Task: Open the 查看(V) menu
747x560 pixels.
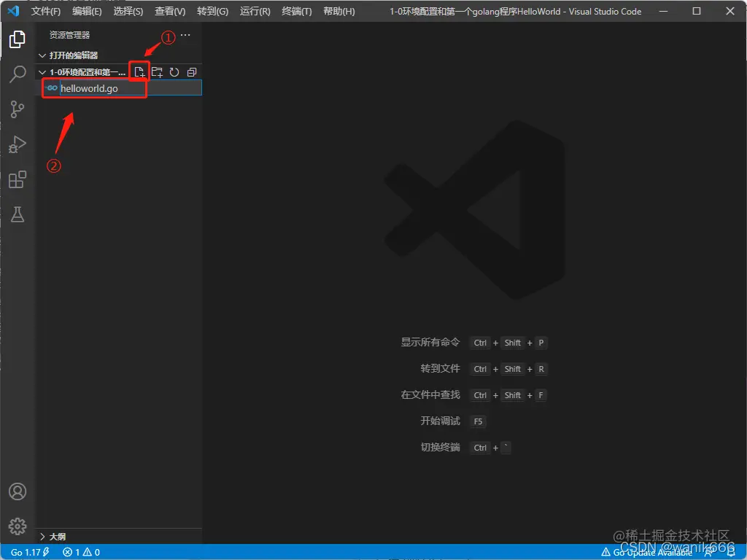Action: (x=170, y=11)
